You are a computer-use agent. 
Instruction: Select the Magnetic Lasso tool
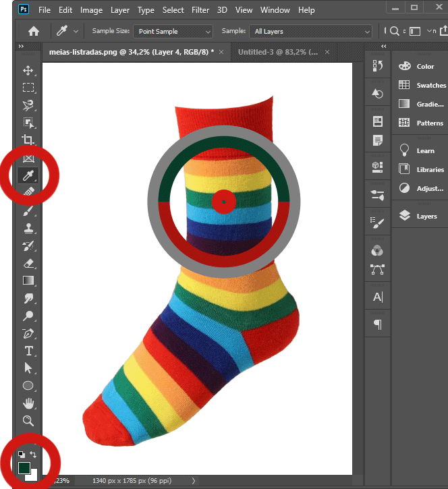[28, 105]
